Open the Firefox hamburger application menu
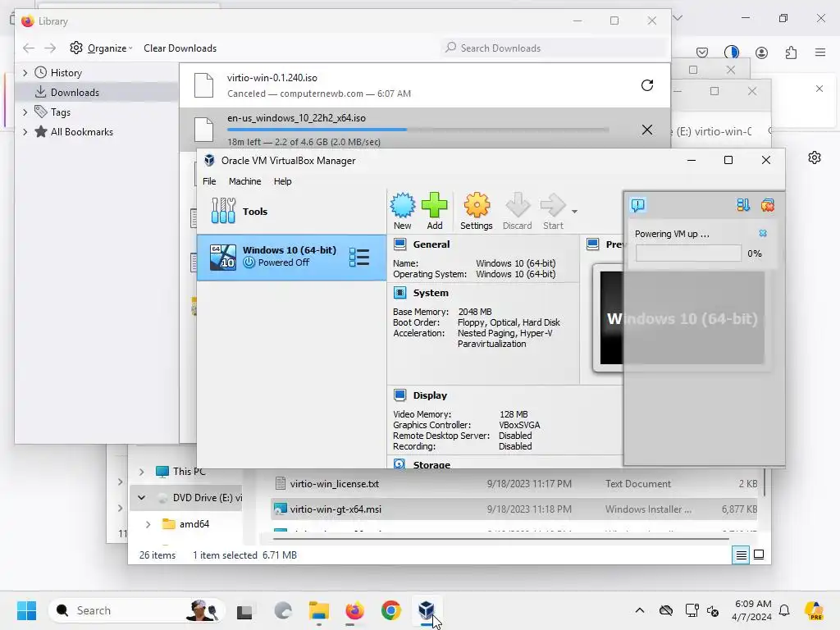The height and width of the screenshot is (630, 840). (x=820, y=52)
